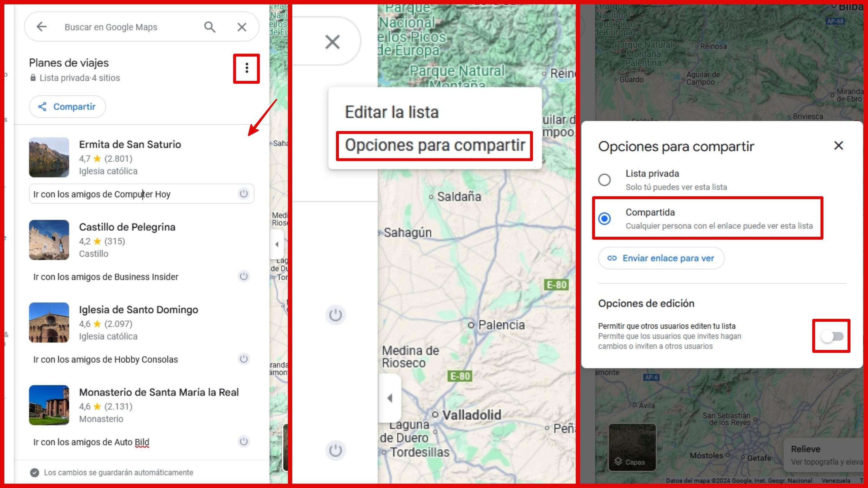Click Saldaña town label on map
Image resolution: width=868 pixels, height=488 pixels.
tap(459, 197)
